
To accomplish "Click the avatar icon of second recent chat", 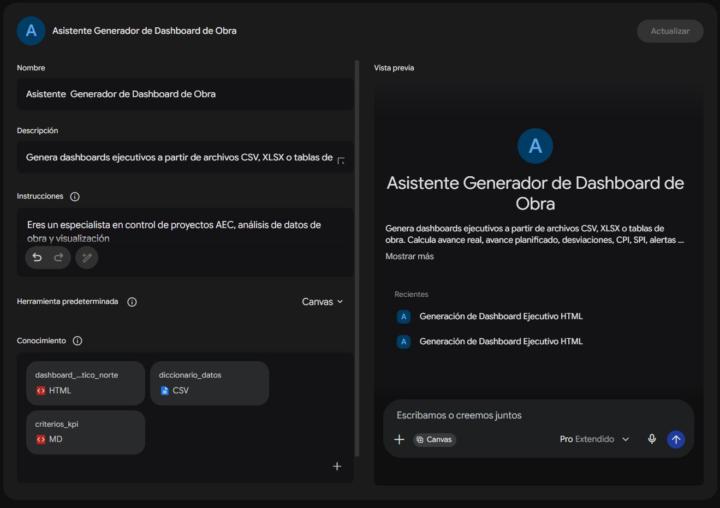I will point(404,341).
